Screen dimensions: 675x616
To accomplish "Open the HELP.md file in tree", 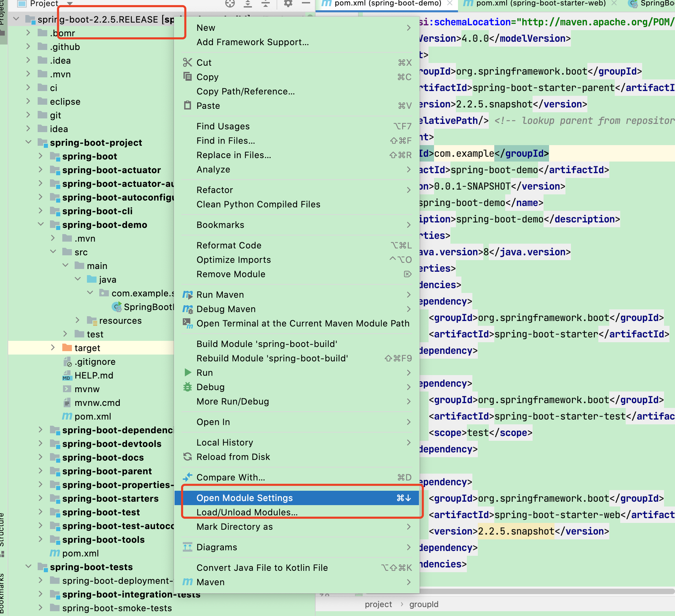I will point(94,375).
